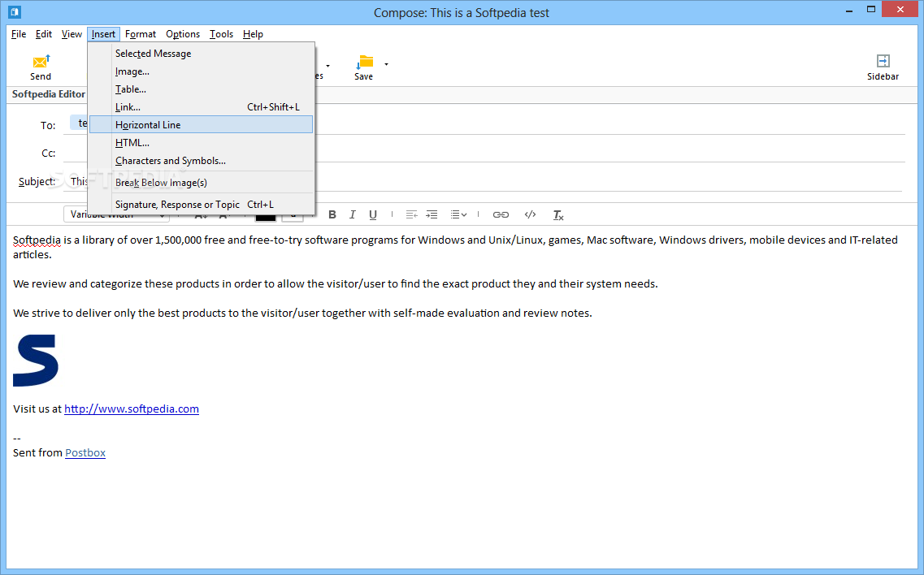Image resolution: width=924 pixels, height=575 pixels.
Task: Open the Variable Width font dropdown
Action: coord(117,215)
